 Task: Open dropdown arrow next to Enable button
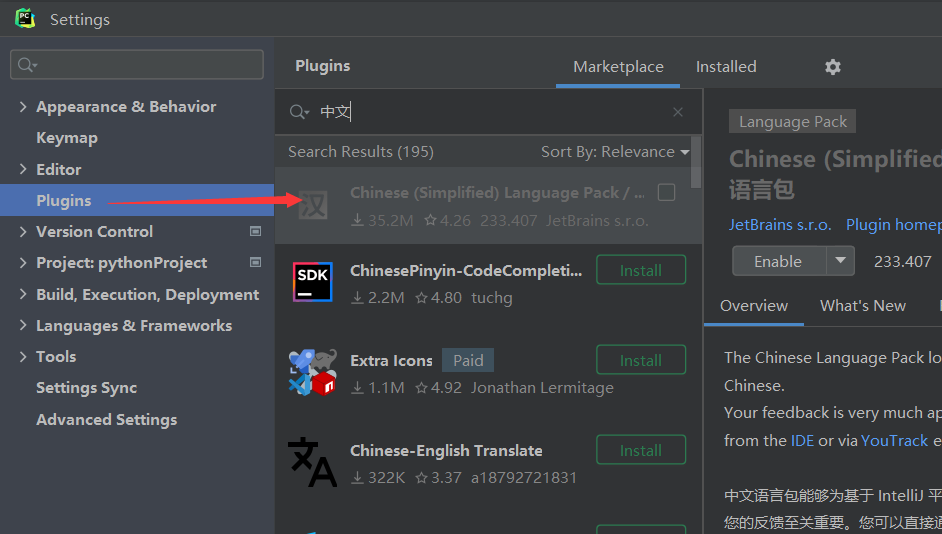[x=840, y=261]
